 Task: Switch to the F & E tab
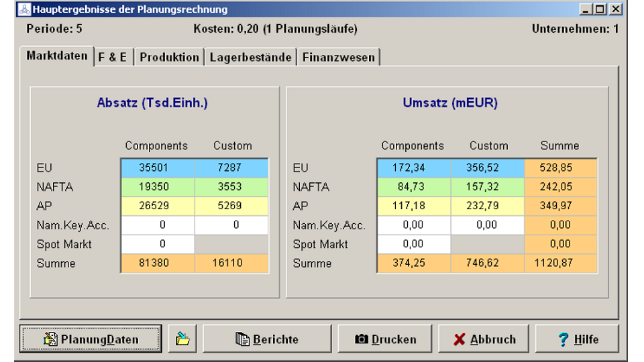(x=113, y=57)
